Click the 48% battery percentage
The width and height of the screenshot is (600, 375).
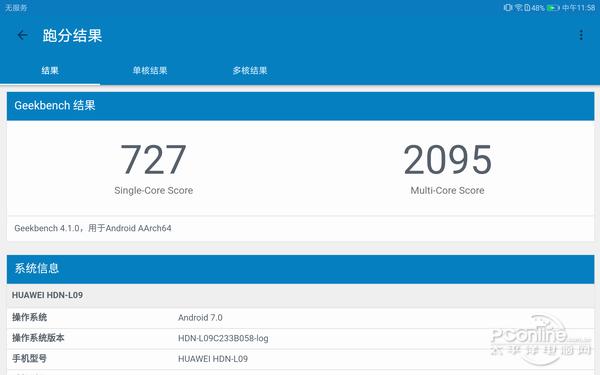click(x=538, y=8)
